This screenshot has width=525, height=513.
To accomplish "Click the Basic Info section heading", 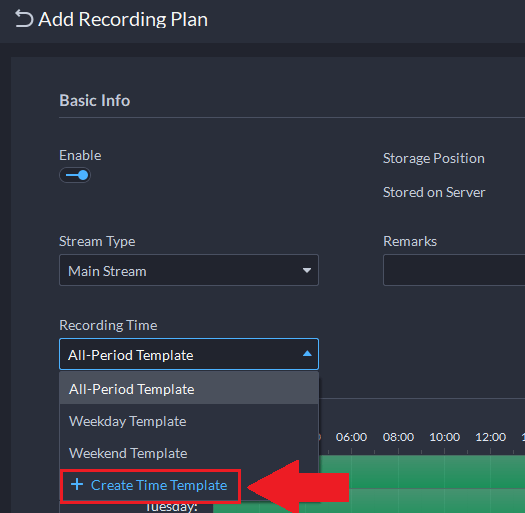I will tap(95, 100).
